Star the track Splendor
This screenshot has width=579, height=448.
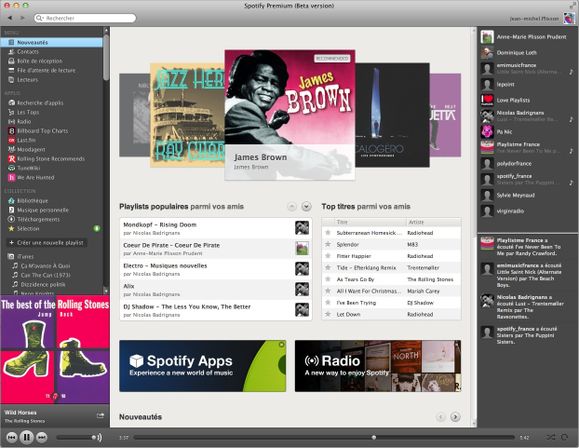[x=328, y=244]
